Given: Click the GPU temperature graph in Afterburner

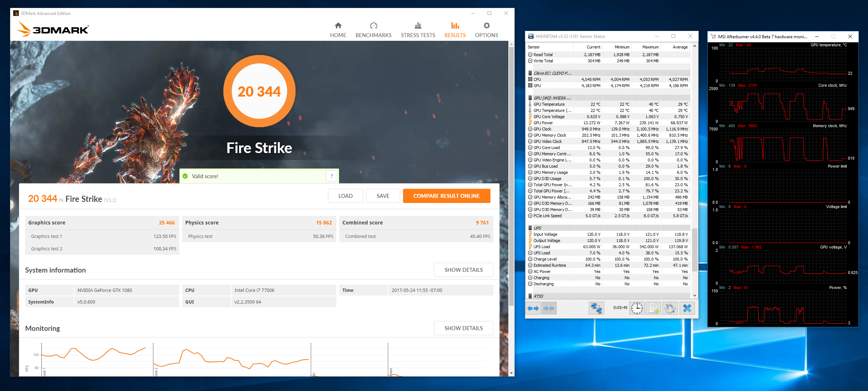Looking at the screenshot, I should pos(783,64).
